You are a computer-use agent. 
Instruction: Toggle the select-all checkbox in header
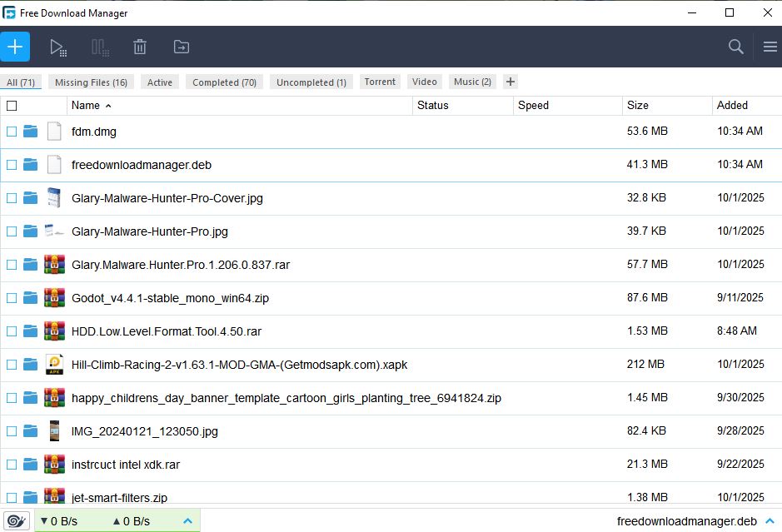(x=12, y=106)
